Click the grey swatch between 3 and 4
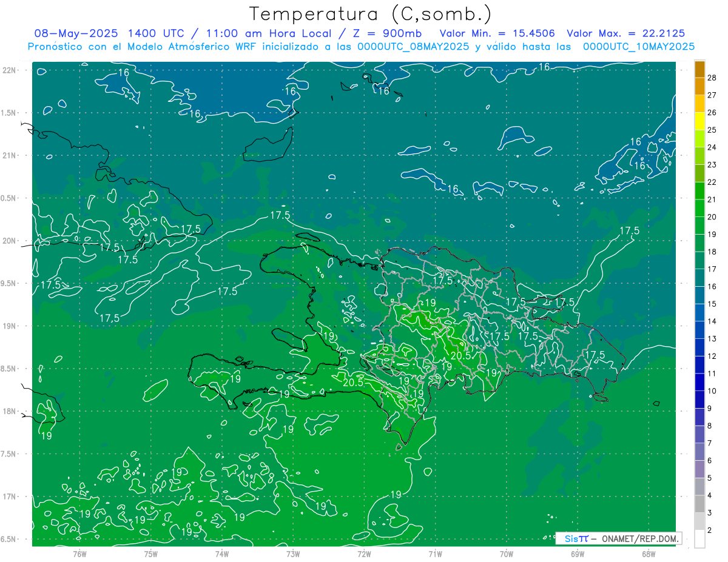Image resolution: width=728 pixels, height=562 pixels. click(700, 504)
